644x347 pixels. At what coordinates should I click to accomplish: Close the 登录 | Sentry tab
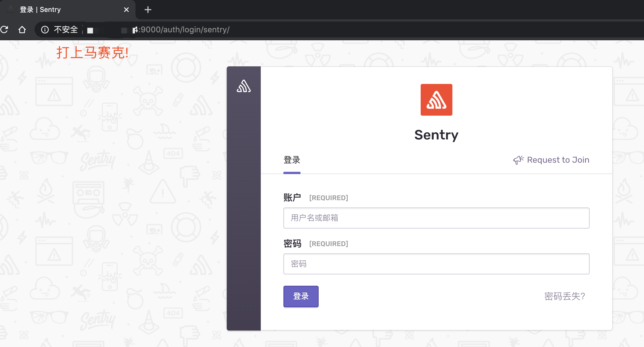(126, 10)
